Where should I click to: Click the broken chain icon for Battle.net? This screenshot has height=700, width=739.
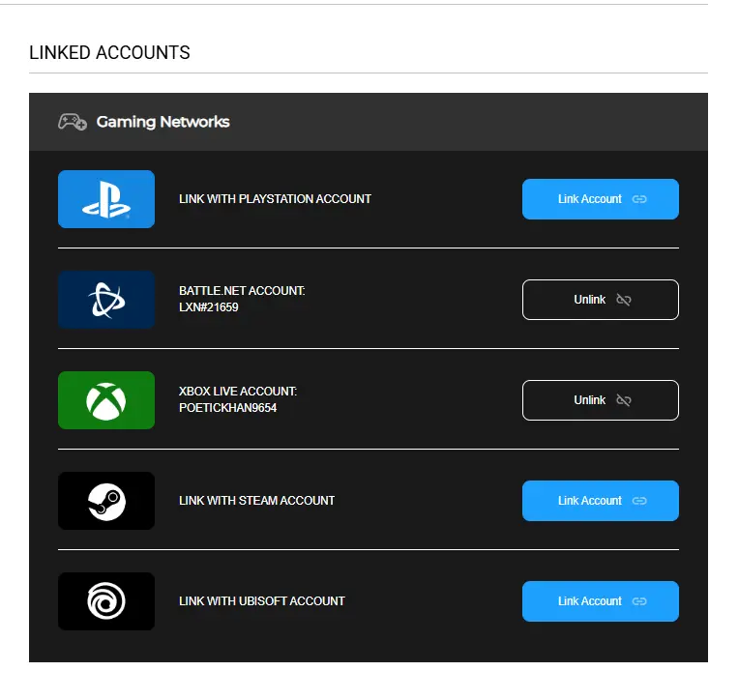point(624,300)
